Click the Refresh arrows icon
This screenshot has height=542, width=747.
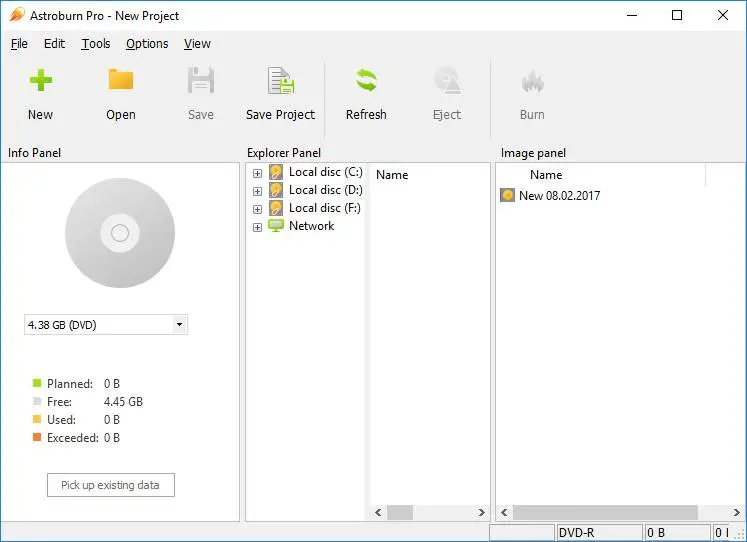[x=366, y=80]
